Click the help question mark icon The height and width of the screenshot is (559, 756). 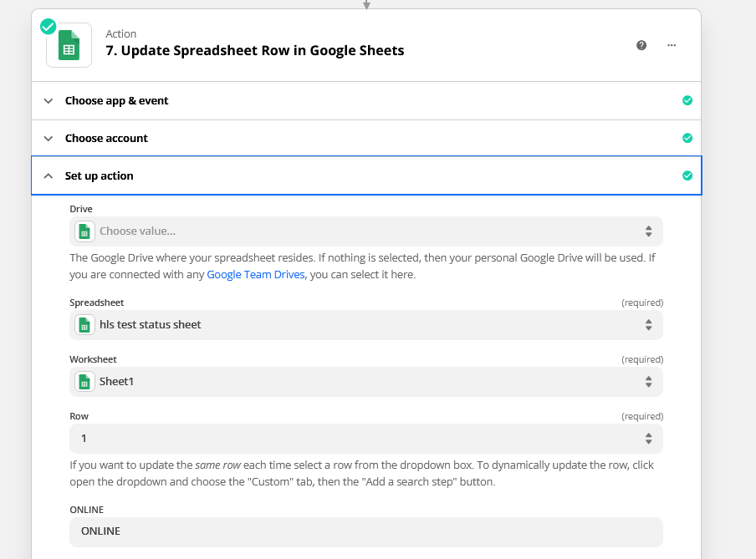coord(641,45)
